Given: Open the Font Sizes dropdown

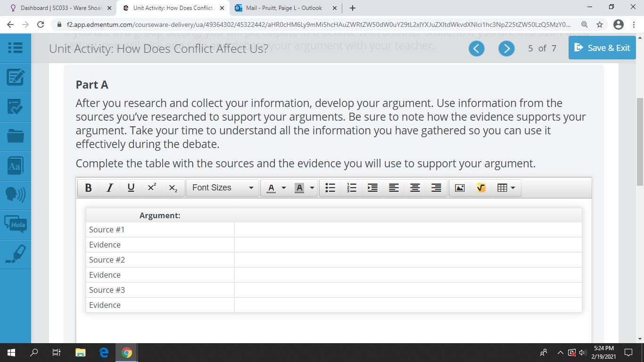Looking at the screenshot, I should 222,188.
